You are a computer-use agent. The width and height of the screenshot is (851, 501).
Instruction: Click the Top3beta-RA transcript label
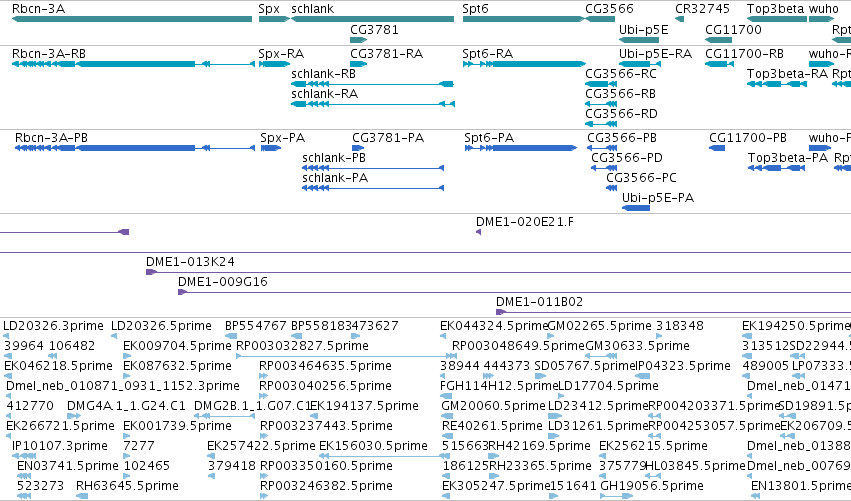pos(788,74)
